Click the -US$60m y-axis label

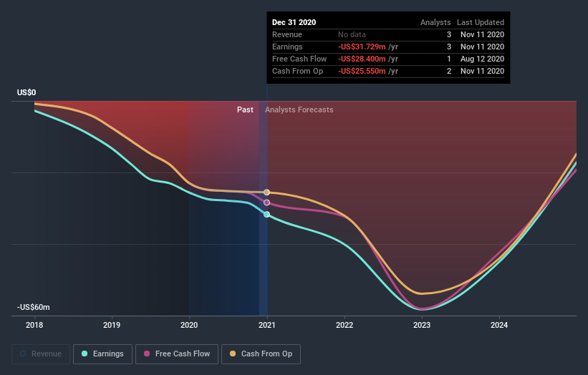(x=34, y=307)
